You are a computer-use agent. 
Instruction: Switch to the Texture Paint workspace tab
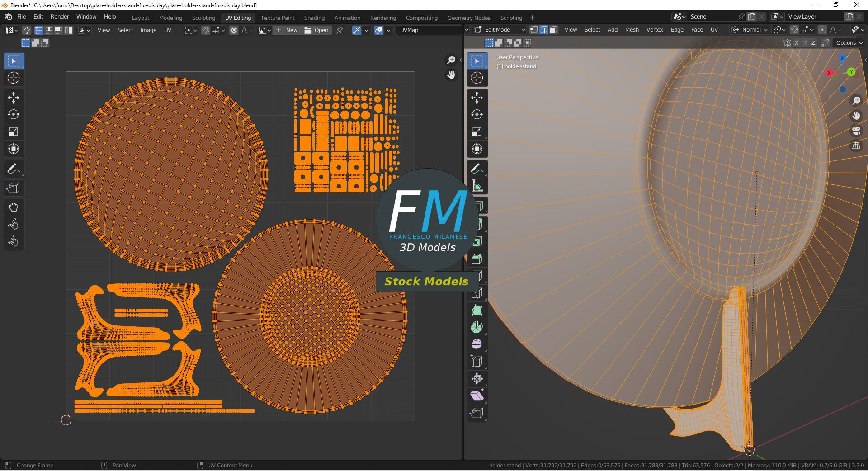tap(277, 18)
